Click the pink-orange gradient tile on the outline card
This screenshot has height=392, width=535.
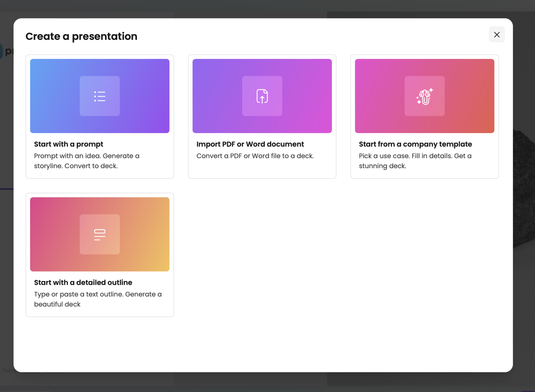tap(100, 234)
